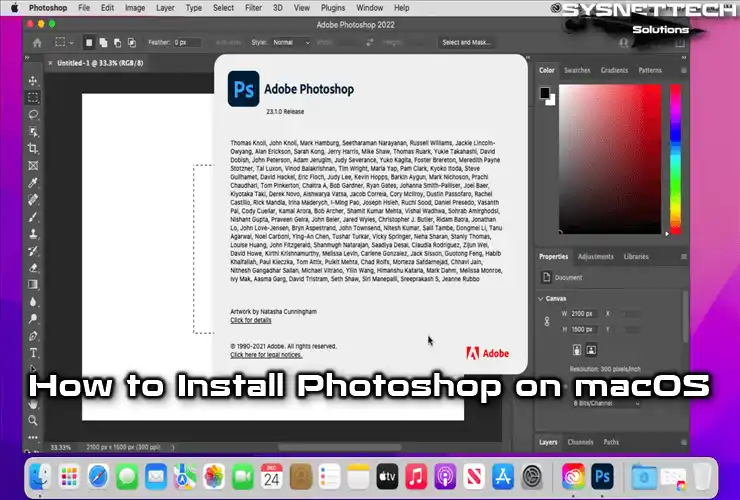Select the Eyedropper tool
This screenshot has height=500, width=740.
(33, 183)
